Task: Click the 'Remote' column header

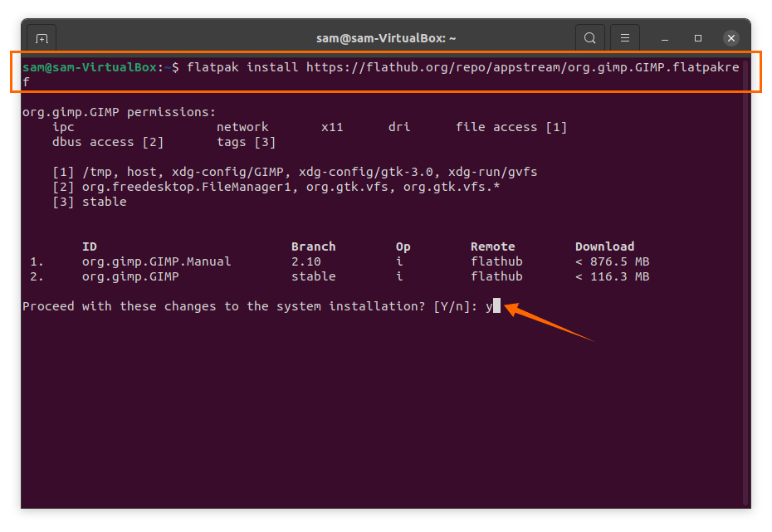Action: pyautogui.click(x=493, y=246)
